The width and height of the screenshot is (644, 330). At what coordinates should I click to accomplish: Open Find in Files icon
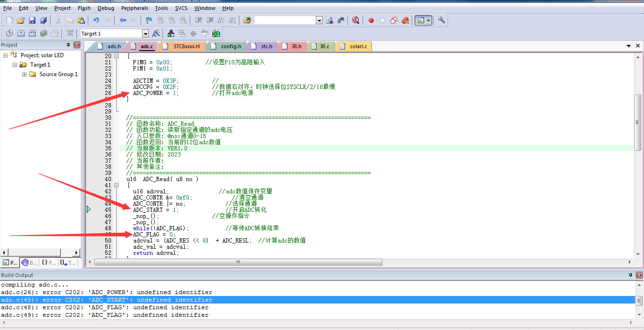point(247,20)
